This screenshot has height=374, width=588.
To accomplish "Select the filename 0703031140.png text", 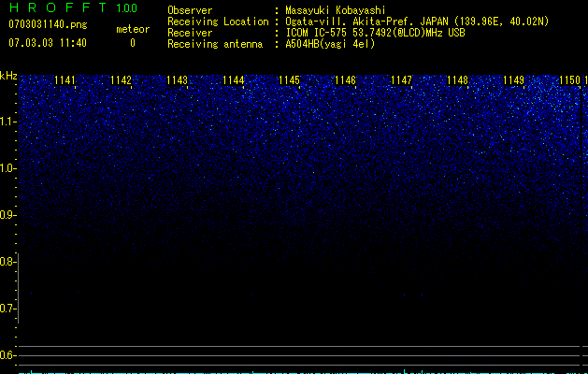I will tap(48, 24).
